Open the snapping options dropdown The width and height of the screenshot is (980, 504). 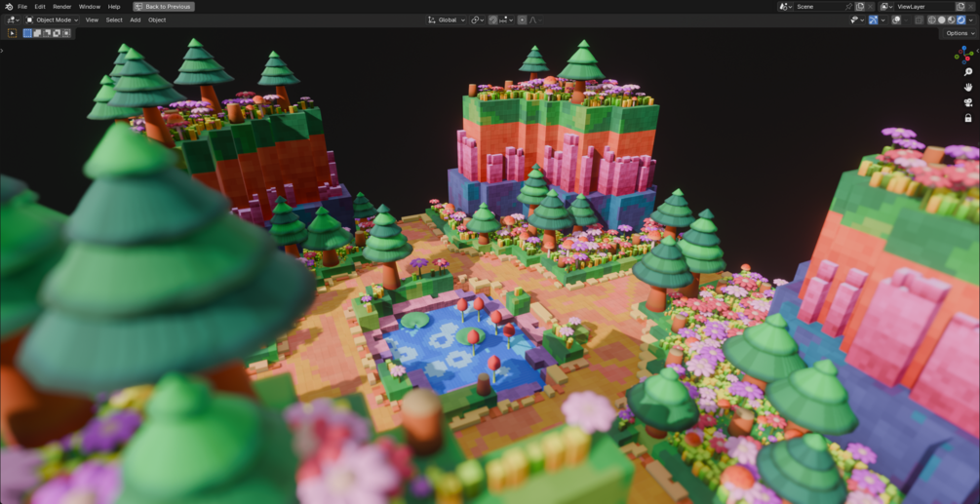pyautogui.click(x=506, y=20)
